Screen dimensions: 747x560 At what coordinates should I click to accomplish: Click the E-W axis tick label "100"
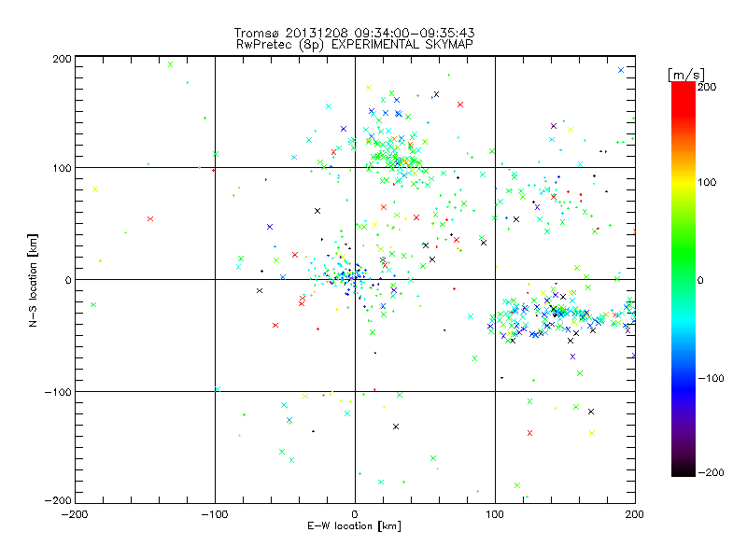click(495, 514)
